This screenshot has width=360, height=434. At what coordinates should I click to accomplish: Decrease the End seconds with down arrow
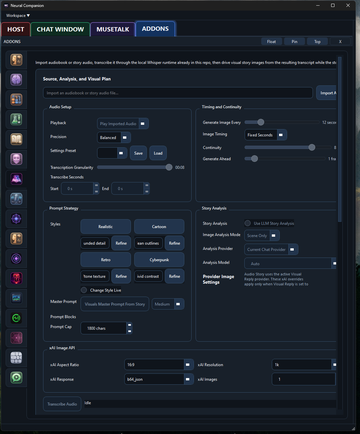146,191
